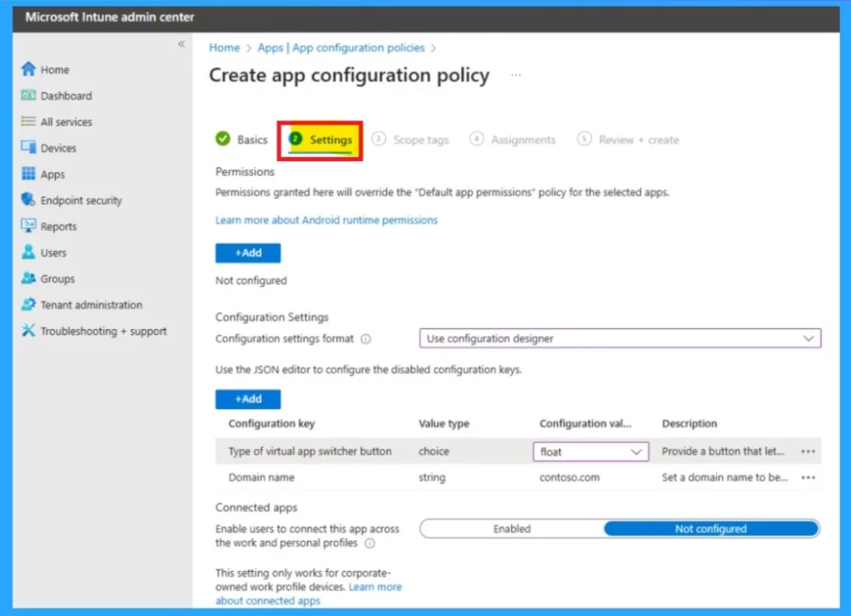Image resolution: width=851 pixels, height=616 pixels.
Task: Click +Add under Permissions
Action: click(248, 253)
